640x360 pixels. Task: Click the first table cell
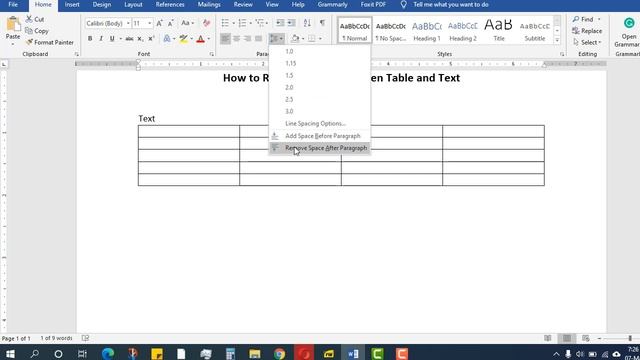189,131
